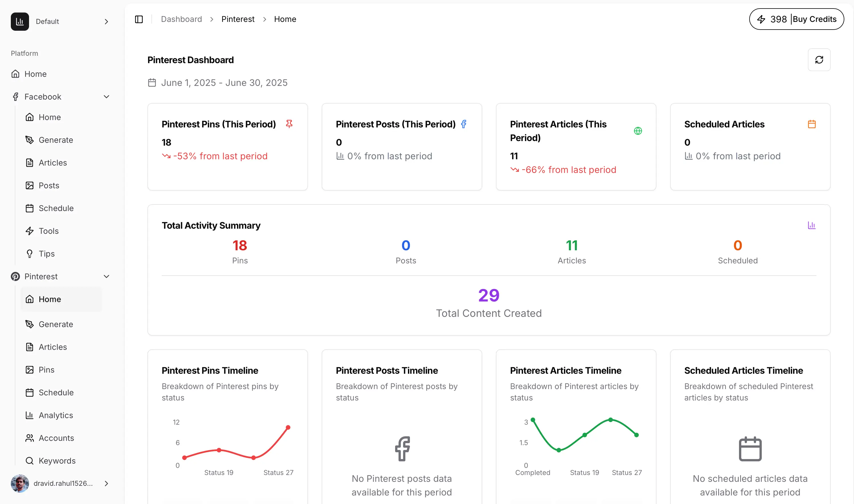The width and height of the screenshot is (854, 504).
Task: Click the orange calendar icon on Scheduled Articles
Action: [x=812, y=124]
